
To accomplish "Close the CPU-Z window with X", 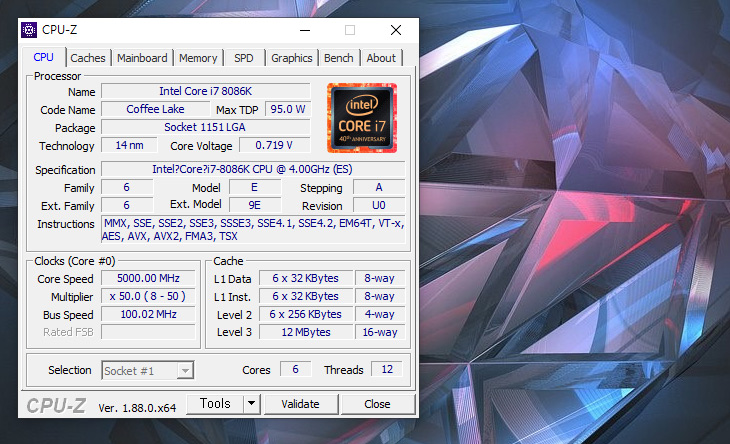I will tap(396, 30).
